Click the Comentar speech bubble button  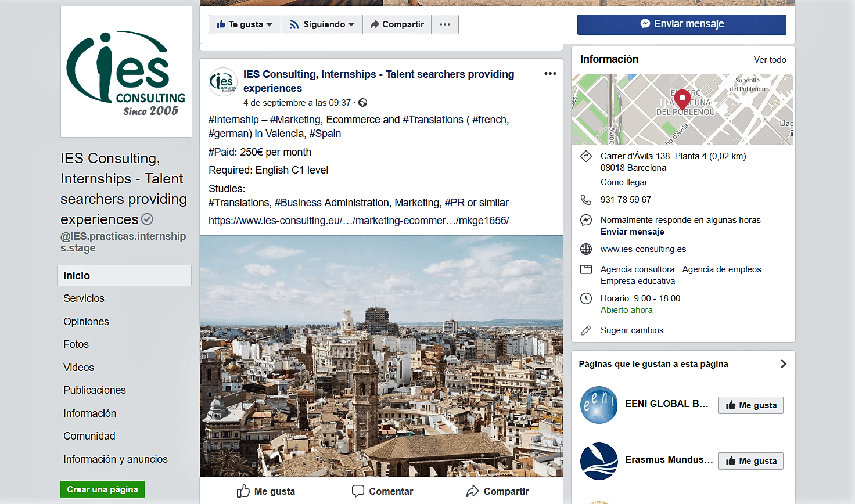pyautogui.click(x=382, y=491)
